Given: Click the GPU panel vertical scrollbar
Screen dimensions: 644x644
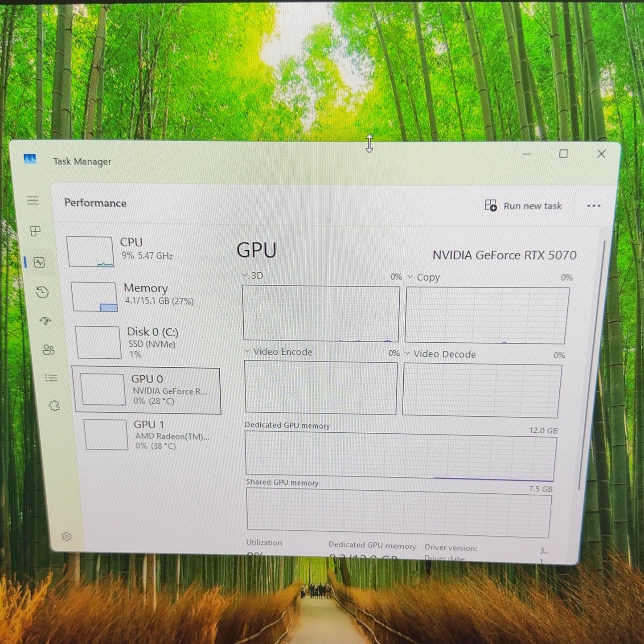Looking at the screenshot, I should coord(591,365).
